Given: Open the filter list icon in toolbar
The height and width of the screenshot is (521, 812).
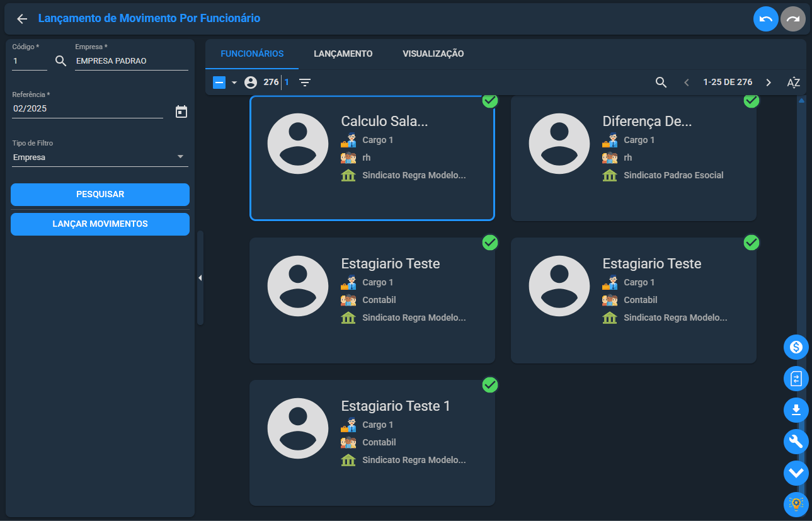Looking at the screenshot, I should pos(305,83).
